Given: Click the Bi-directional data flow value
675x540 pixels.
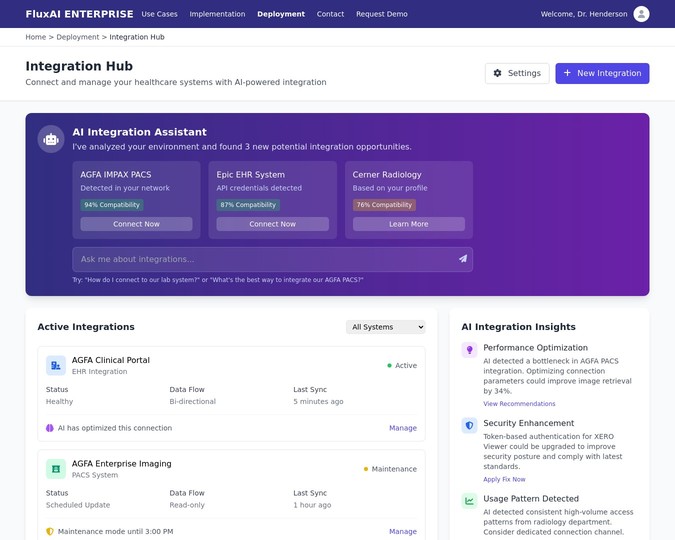Looking at the screenshot, I should pos(192,401).
